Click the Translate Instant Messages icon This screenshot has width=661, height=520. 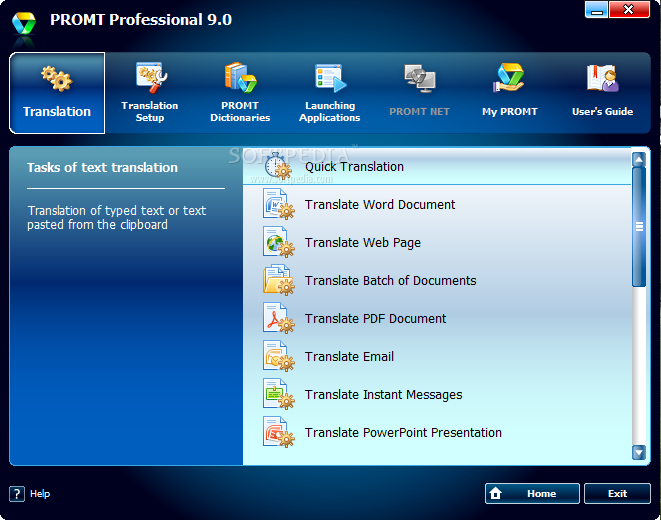point(278,394)
